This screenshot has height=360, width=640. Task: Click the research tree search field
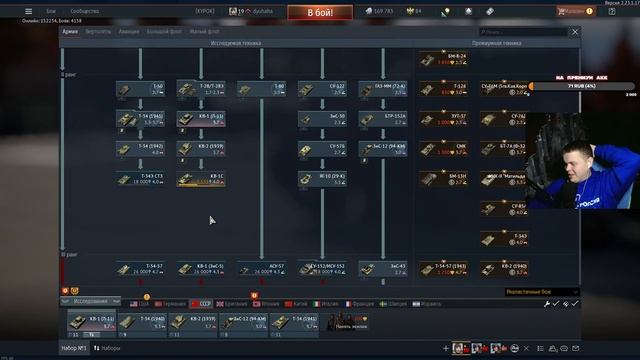[x=523, y=32]
